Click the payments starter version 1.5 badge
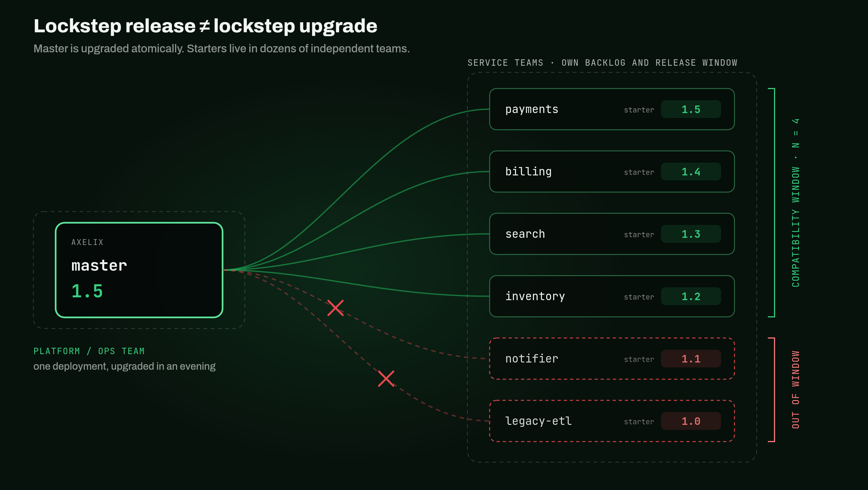This screenshot has width=868, height=490. click(x=691, y=109)
